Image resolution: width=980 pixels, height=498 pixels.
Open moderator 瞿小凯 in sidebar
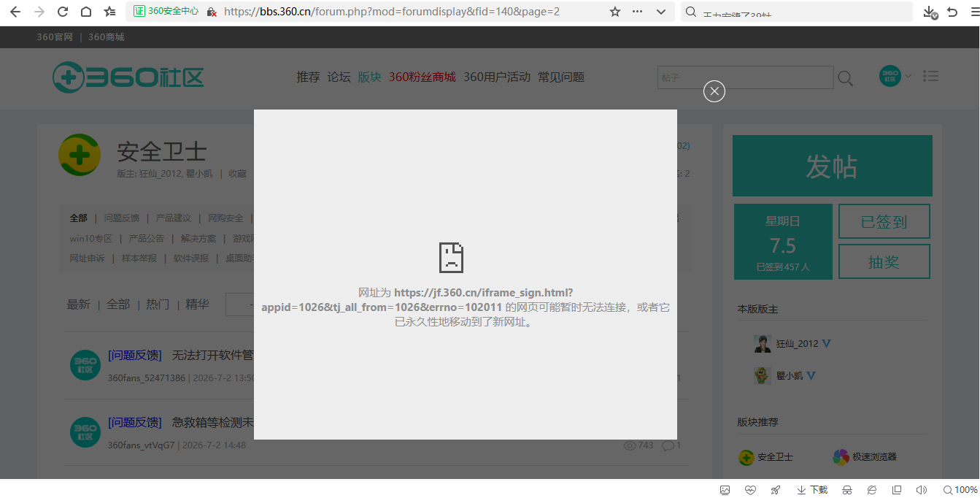pos(790,375)
